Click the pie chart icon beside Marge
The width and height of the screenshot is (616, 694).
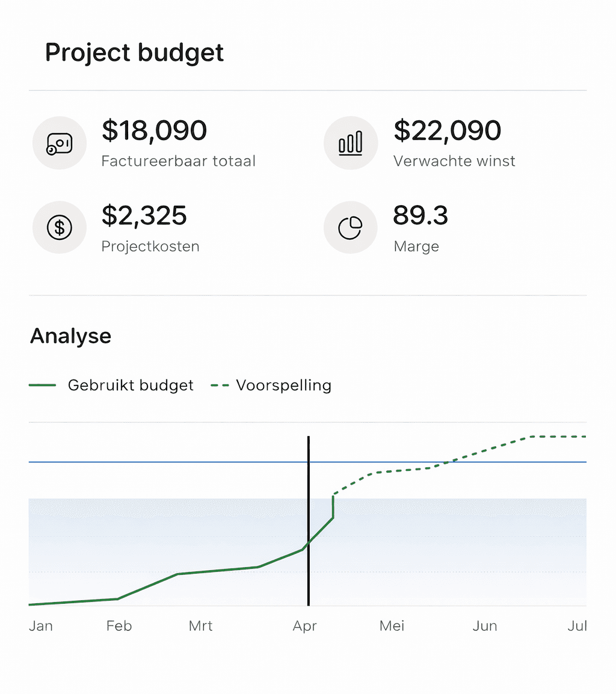tap(351, 227)
